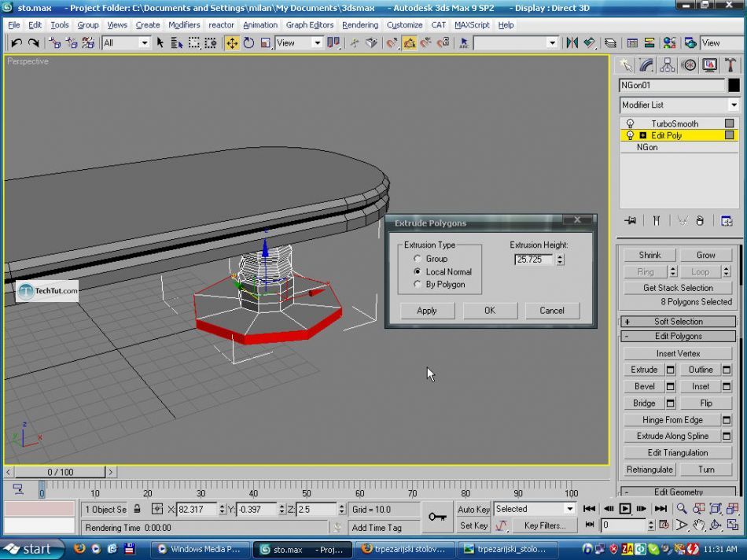Open the Motion command panel tab

(688, 64)
